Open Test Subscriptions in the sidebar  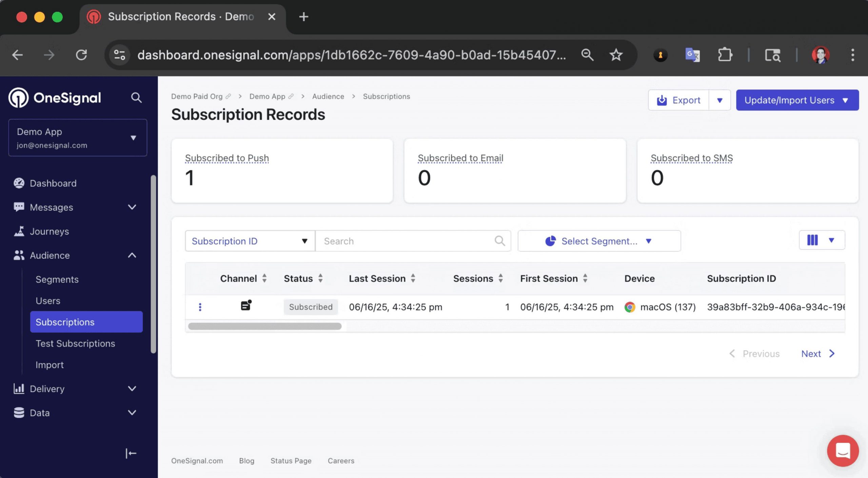[x=75, y=343]
